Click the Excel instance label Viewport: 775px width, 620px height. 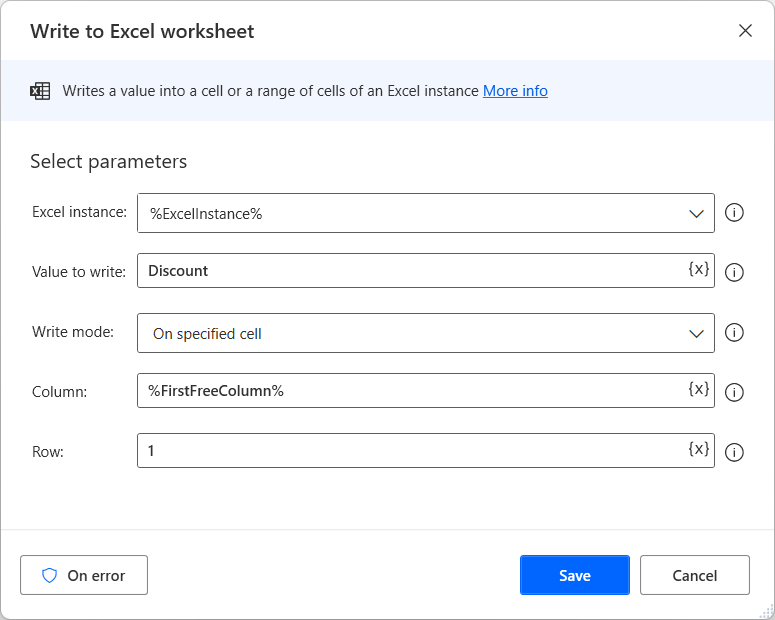tap(80, 212)
